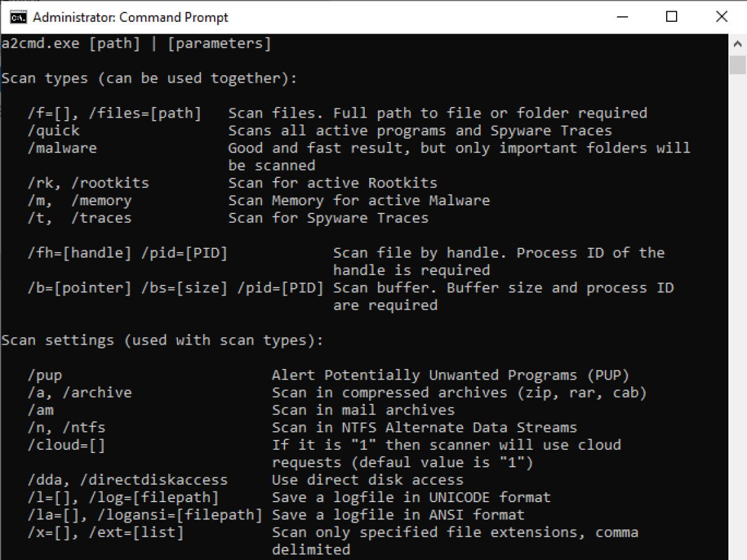Click the 'Administrator: Command Prompt' title text

click(131, 17)
